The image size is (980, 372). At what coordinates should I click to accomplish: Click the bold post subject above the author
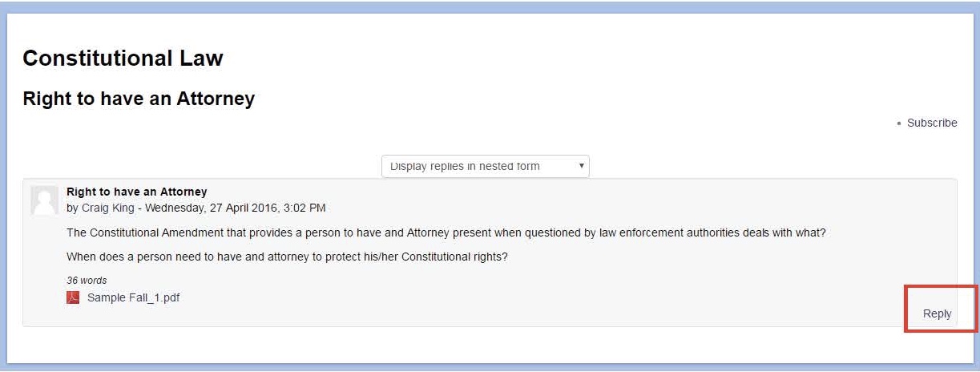(137, 192)
